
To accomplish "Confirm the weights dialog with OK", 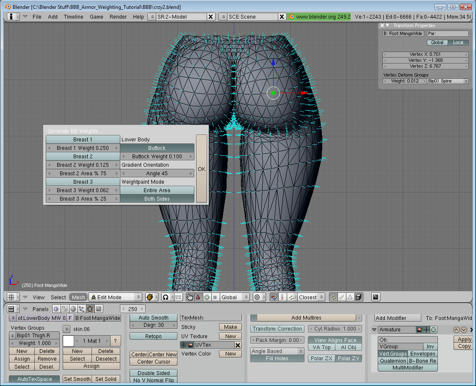I will click(x=202, y=169).
